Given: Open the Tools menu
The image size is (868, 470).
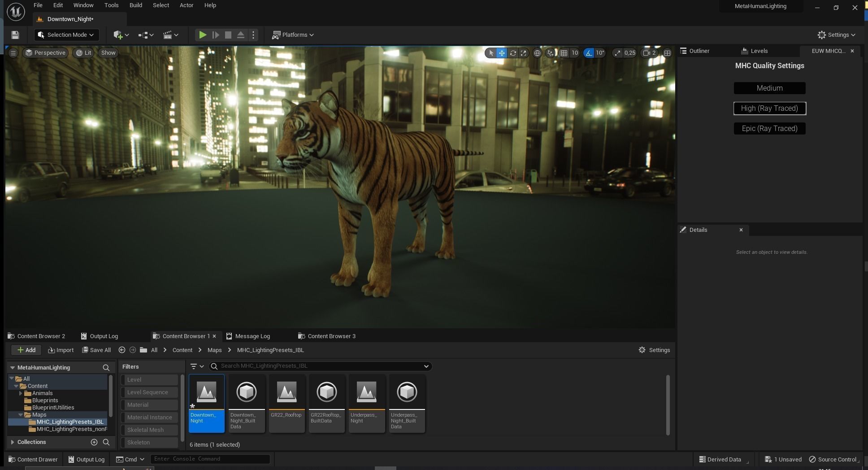Looking at the screenshot, I should [x=111, y=5].
